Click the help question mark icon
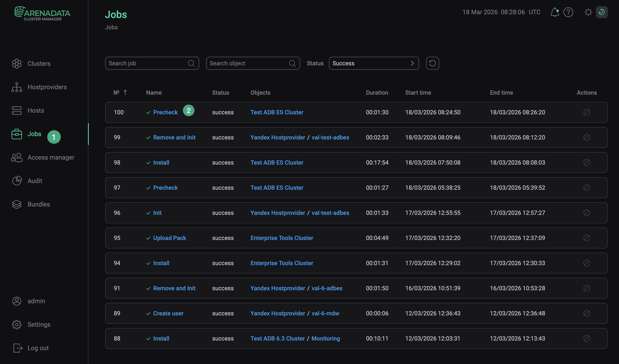The width and height of the screenshot is (619, 364). tap(568, 12)
